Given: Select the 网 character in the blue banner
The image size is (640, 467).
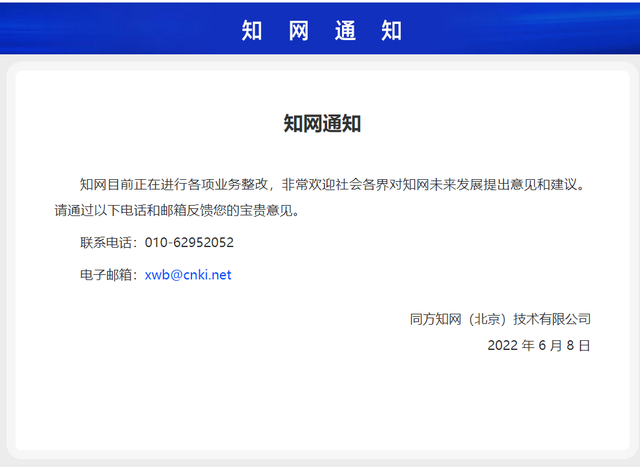Looking at the screenshot, I should [298, 30].
